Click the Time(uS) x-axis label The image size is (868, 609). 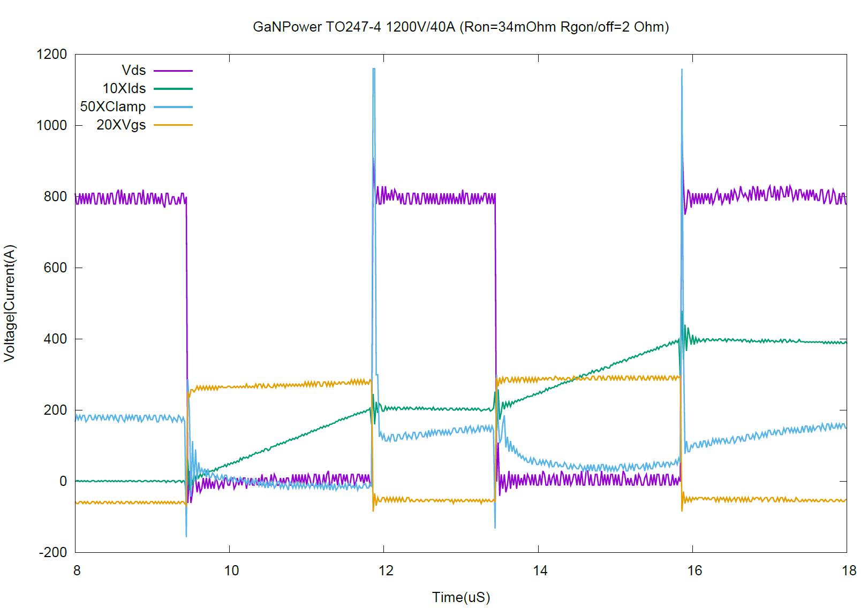tap(461, 597)
